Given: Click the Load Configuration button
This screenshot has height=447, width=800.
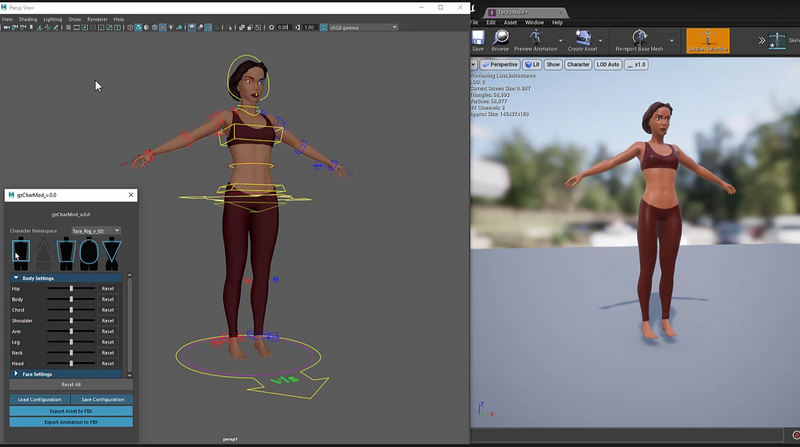Looking at the screenshot, I should pyautogui.click(x=39, y=399).
